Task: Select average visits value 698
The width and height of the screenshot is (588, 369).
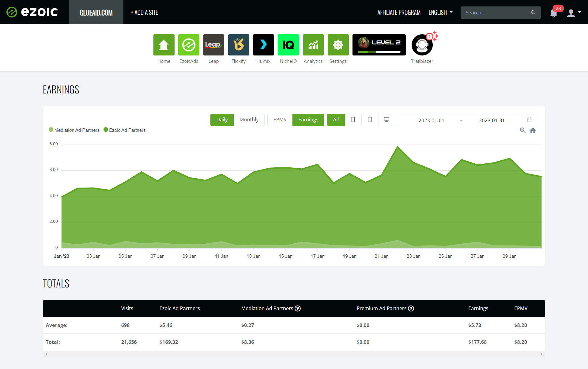Action: (125, 325)
